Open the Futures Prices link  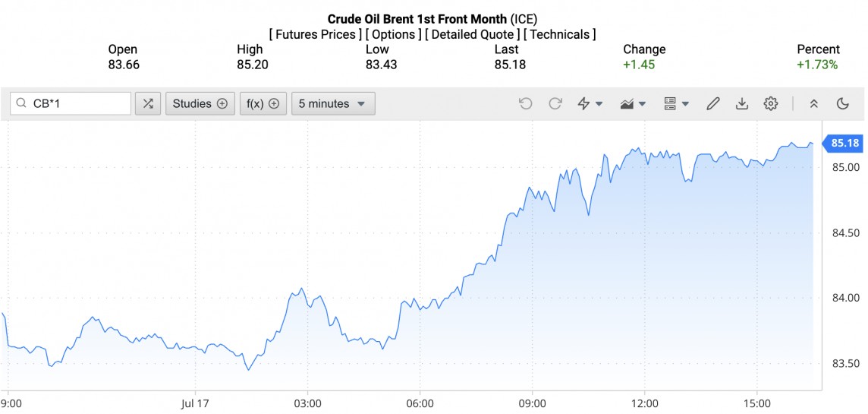315,34
